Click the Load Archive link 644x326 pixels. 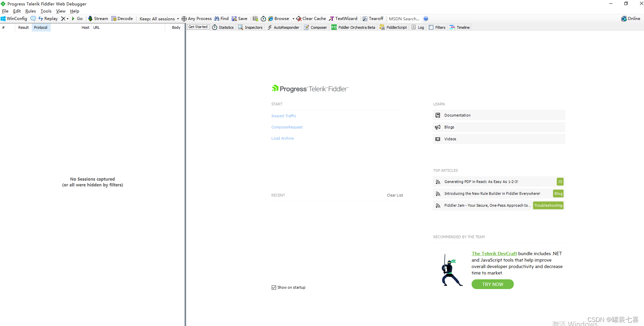point(283,138)
